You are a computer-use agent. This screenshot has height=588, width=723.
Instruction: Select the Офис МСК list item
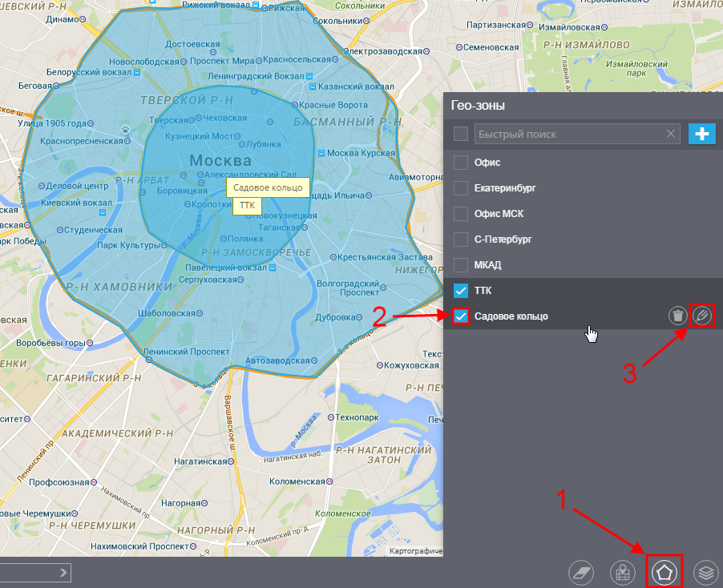coord(583,214)
